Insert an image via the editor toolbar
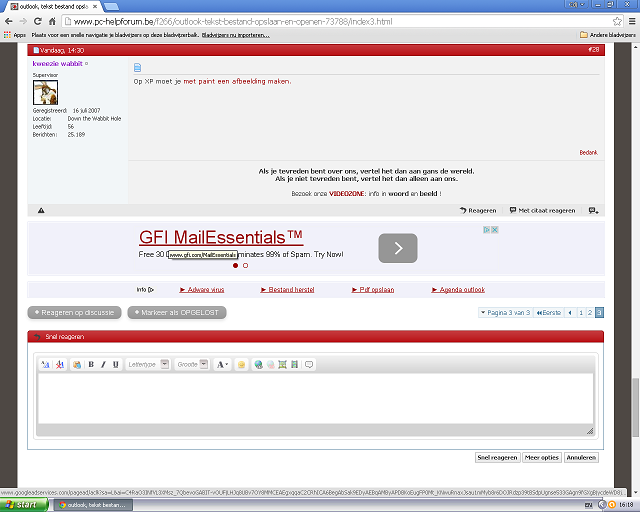This screenshot has width=640, height=512. (x=282, y=364)
